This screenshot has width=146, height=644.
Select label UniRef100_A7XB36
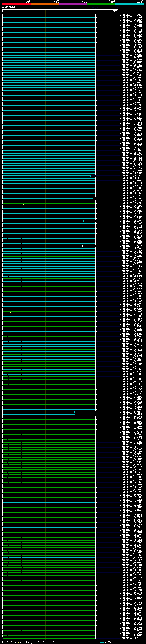[x=131, y=75]
